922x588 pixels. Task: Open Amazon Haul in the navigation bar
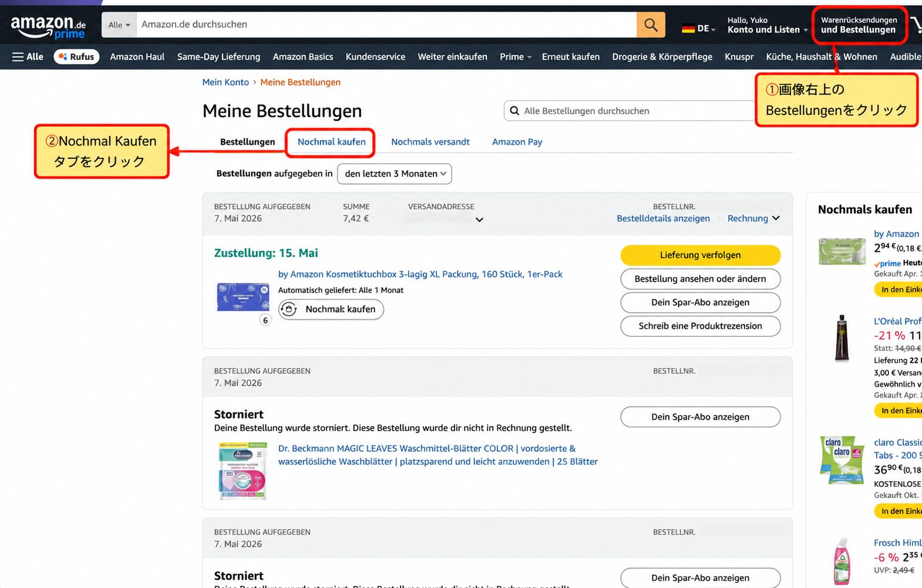pos(137,56)
